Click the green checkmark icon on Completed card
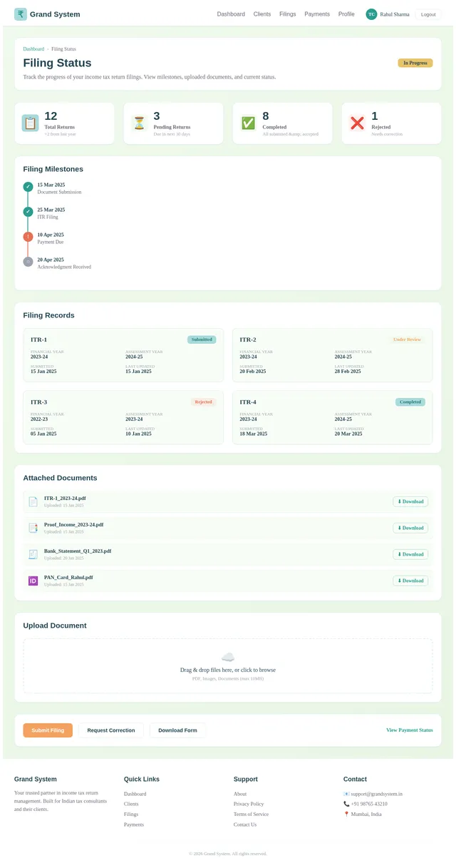The width and height of the screenshot is (456, 868). point(248,123)
